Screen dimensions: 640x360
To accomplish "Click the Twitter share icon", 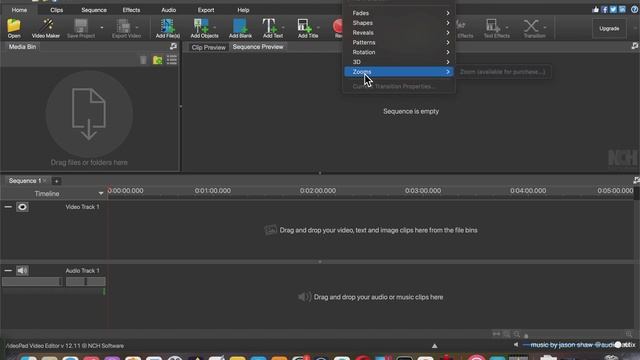I will [613, 9].
